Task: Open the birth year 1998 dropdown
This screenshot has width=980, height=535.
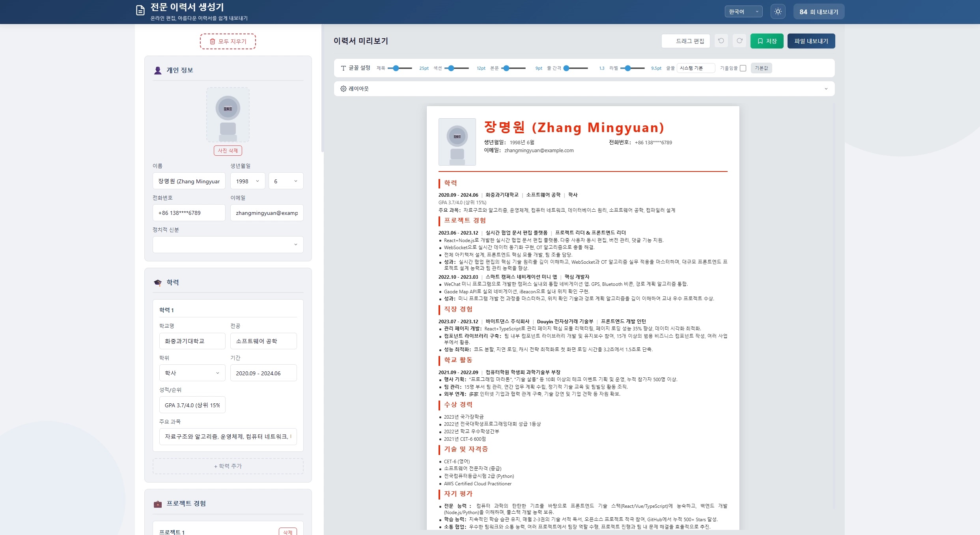Action: pyautogui.click(x=247, y=181)
